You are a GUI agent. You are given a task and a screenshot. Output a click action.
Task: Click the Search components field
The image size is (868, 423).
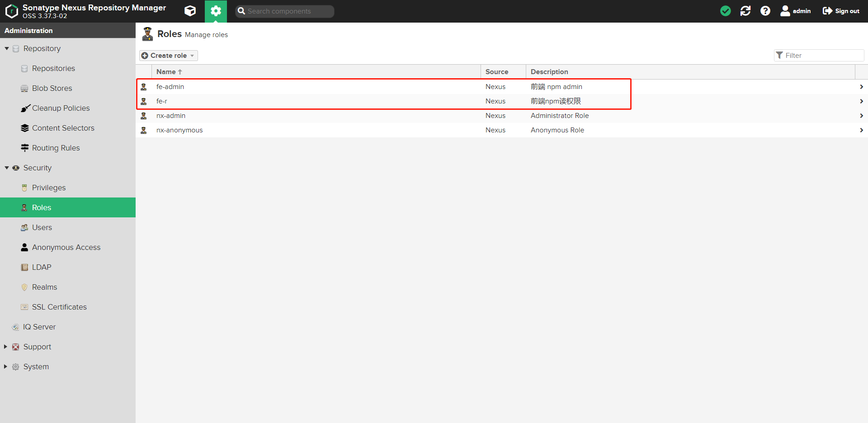coord(285,11)
